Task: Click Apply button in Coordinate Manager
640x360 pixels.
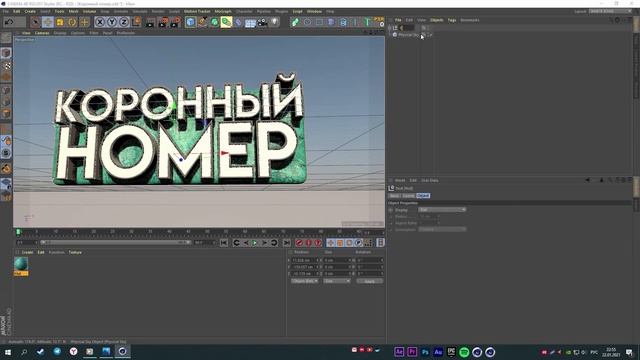Action: click(x=369, y=281)
